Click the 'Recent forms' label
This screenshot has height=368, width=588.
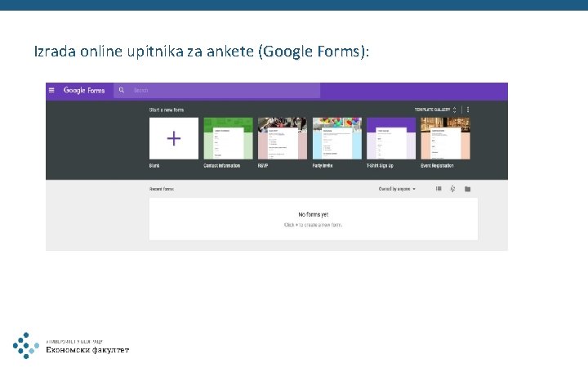click(162, 189)
